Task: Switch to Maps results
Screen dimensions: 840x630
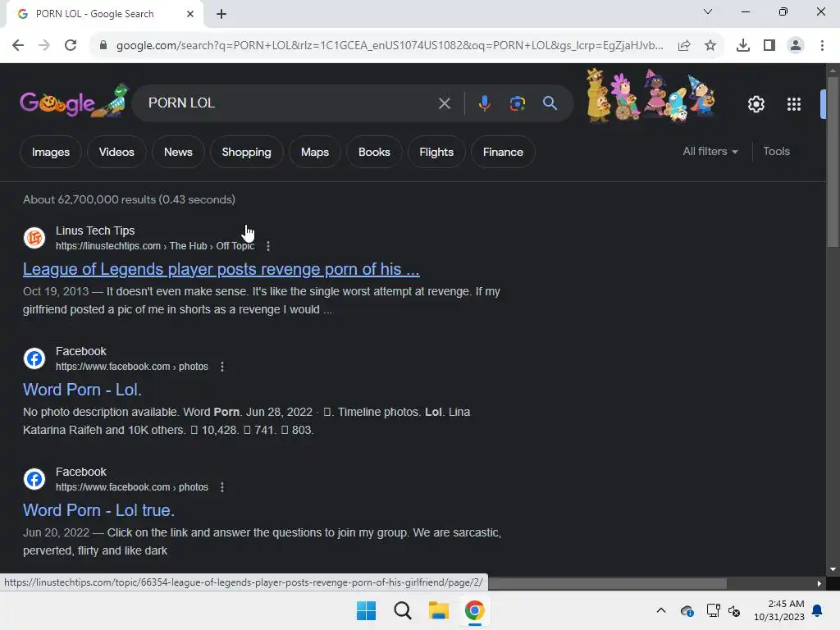Action: tap(315, 152)
